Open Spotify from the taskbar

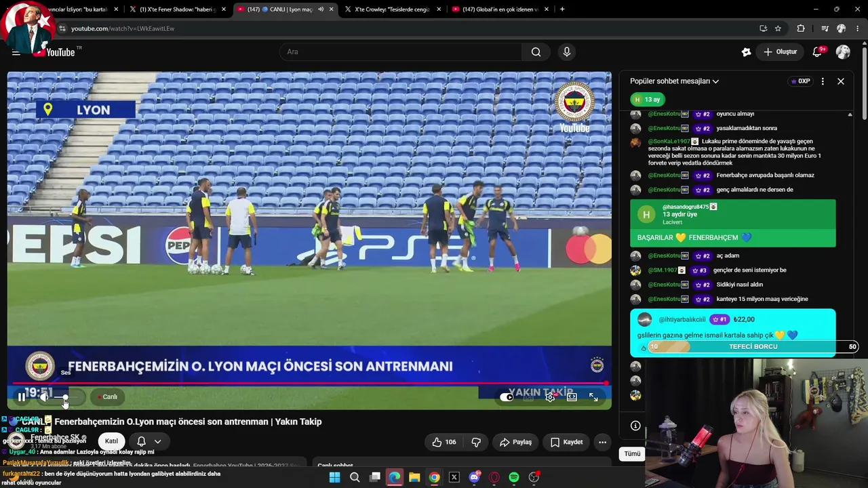[514, 478]
